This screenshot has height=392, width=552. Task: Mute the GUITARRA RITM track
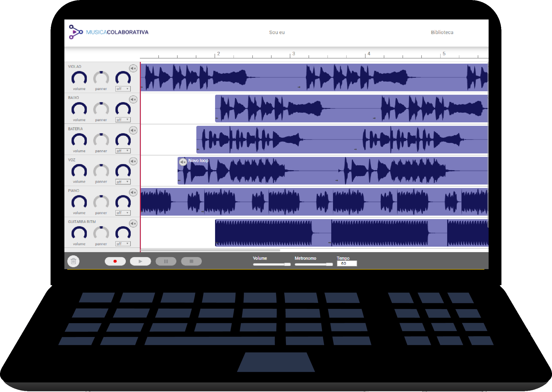pos(133,224)
